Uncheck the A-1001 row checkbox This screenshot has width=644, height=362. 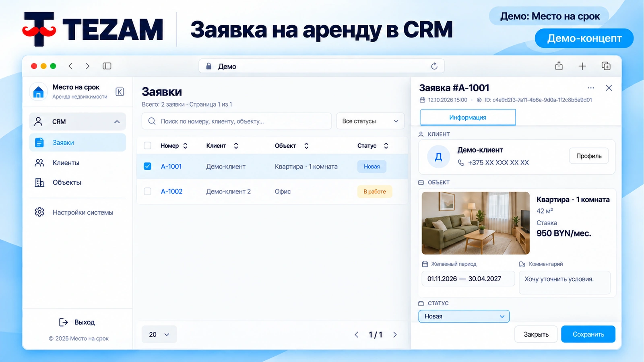[x=148, y=166]
